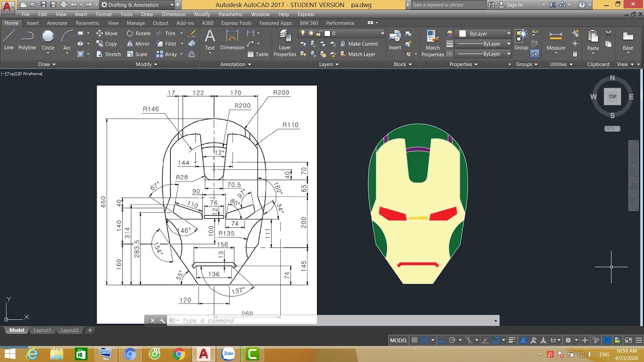This screenshot has width=644, height=362.
Task: Insert a Table
Action: tap(258, 54)
